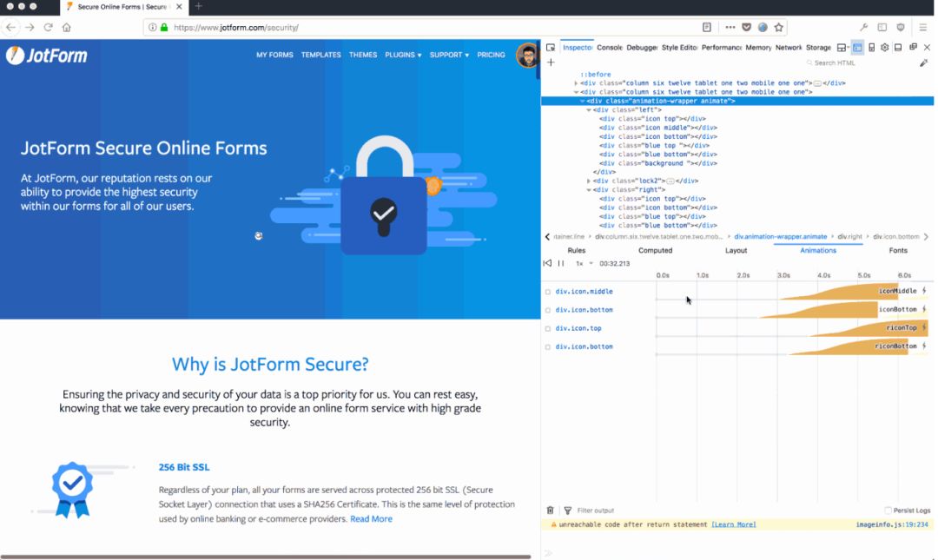Switch to the Rules side panel tab

[x=576, y=251]
